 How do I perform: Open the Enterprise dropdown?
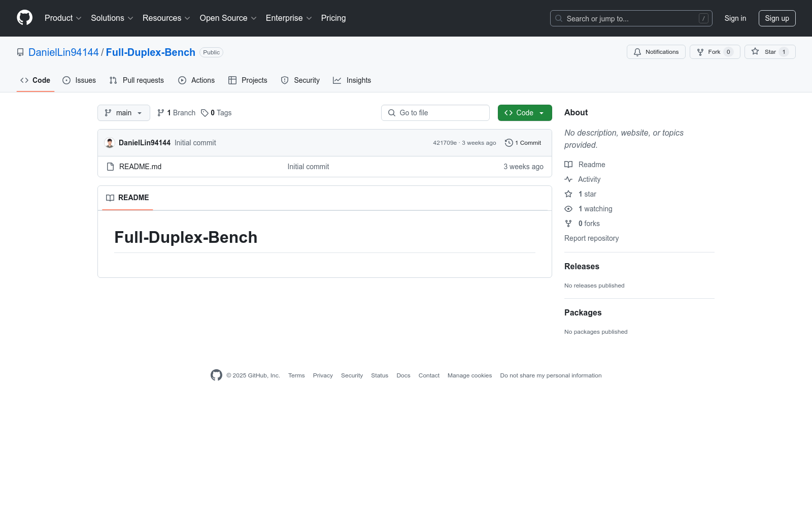click(289, 18)
